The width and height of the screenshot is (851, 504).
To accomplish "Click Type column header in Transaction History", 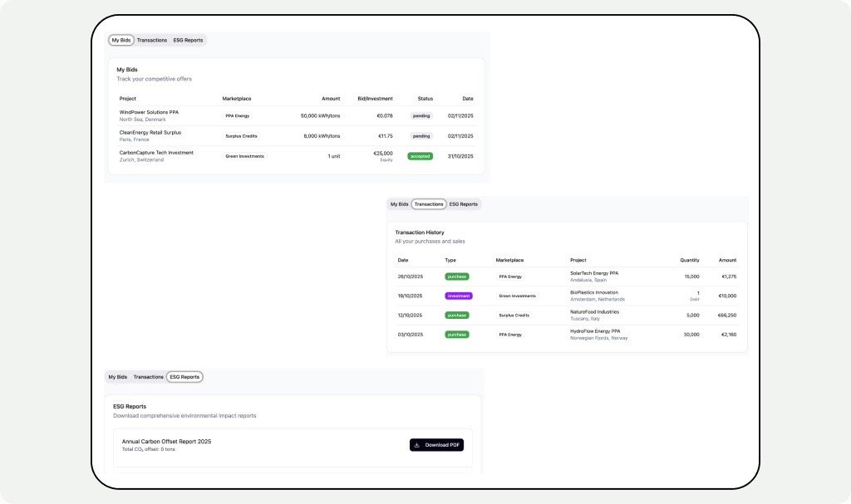I will (450, 261).
